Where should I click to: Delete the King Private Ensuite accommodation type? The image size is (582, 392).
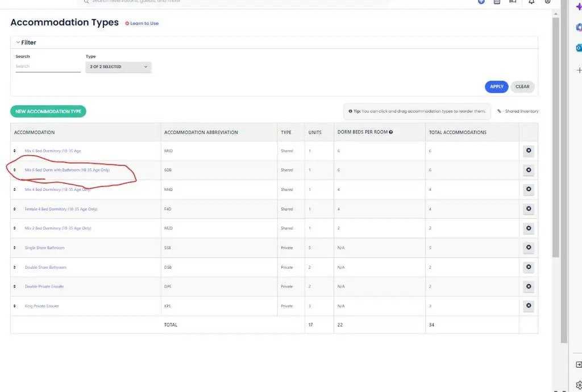529,306
